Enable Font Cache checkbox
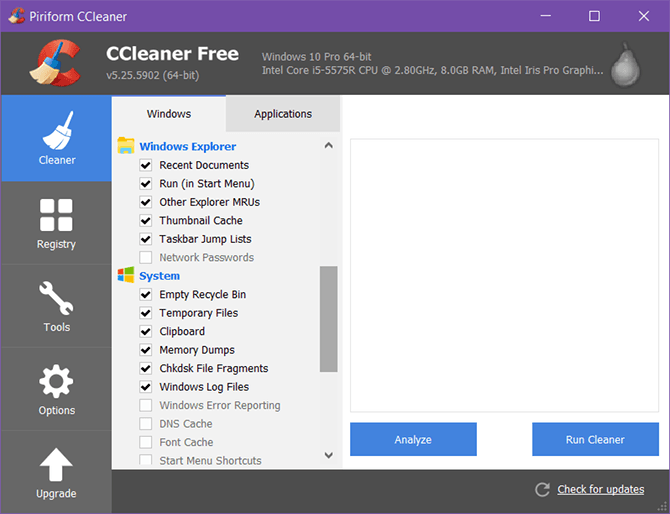 [146, 442]
